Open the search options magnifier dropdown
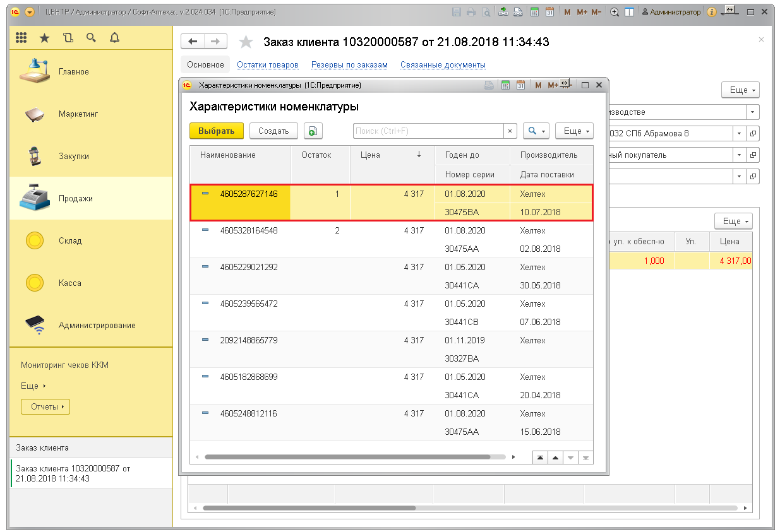Screen dimensions: 780x532 tap(536, 131)
